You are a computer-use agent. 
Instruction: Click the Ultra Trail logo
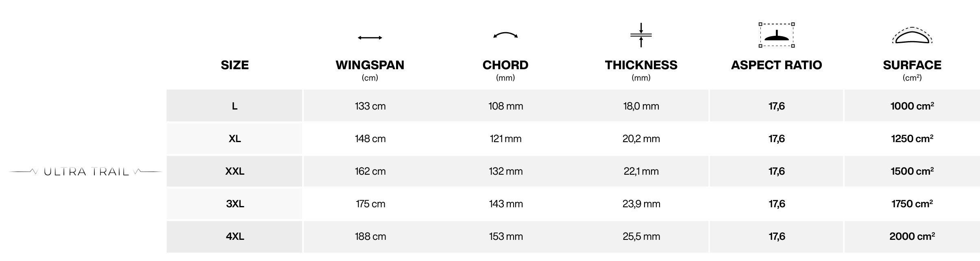tap(85, 172)
